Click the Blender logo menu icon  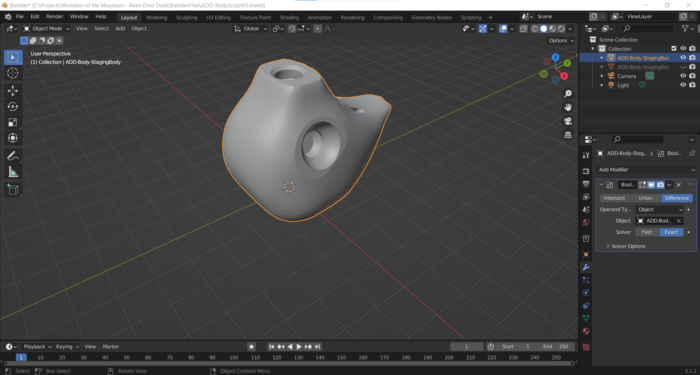pyautogui.click(x=8, y=17)
